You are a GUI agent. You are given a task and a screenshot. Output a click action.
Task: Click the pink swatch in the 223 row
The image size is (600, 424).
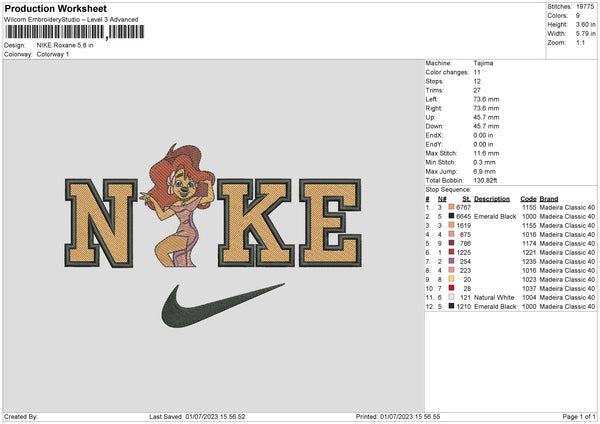tap(452, 270)
